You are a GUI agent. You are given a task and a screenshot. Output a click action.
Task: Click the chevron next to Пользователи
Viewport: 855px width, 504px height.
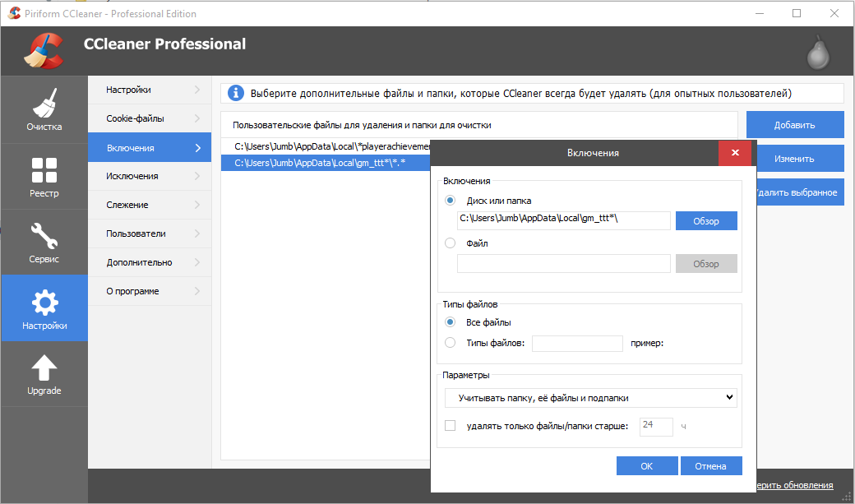(197, 234)
